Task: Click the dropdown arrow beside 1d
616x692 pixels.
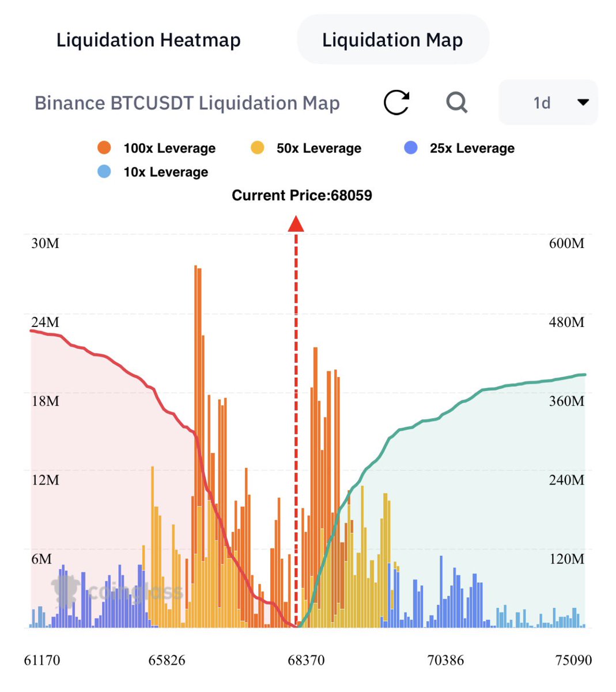Action: (583, 102)
